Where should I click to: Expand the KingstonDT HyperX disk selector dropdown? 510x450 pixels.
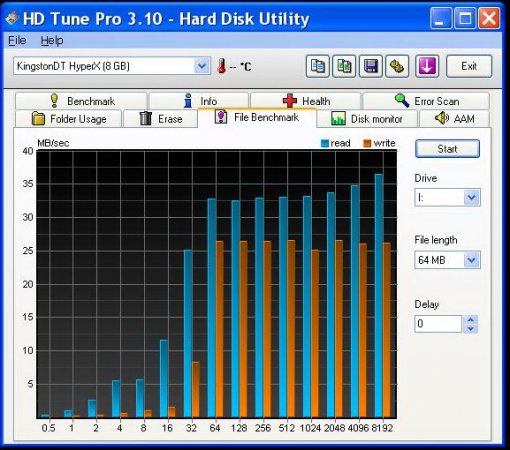click(202, 66)
